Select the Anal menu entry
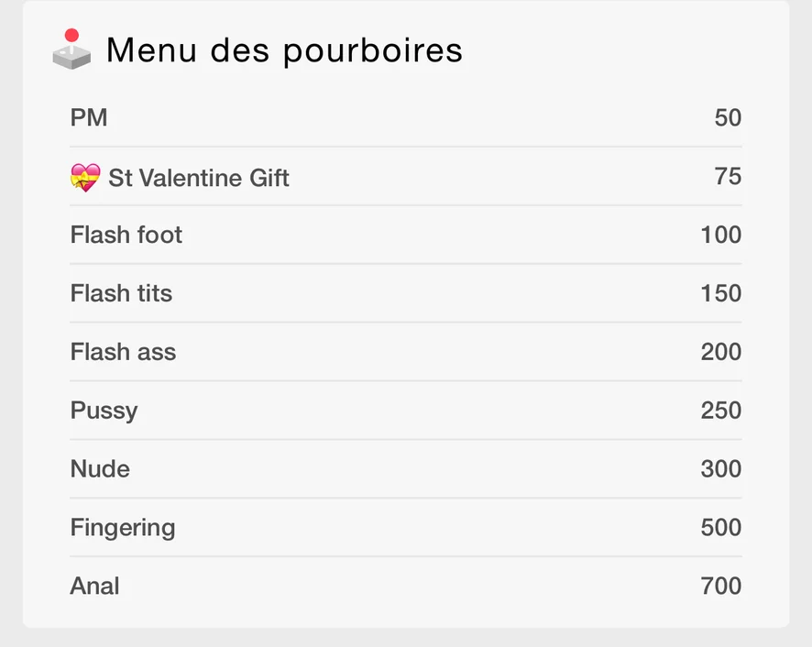Viewport: 812px width, 647px height. tap(94, 587)
